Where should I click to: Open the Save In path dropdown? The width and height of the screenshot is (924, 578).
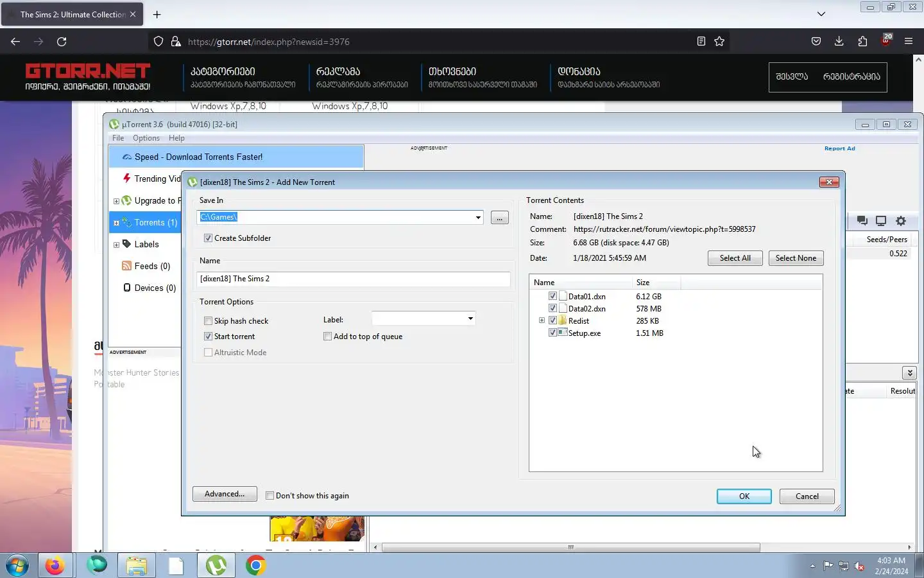[x=478, y=217]
